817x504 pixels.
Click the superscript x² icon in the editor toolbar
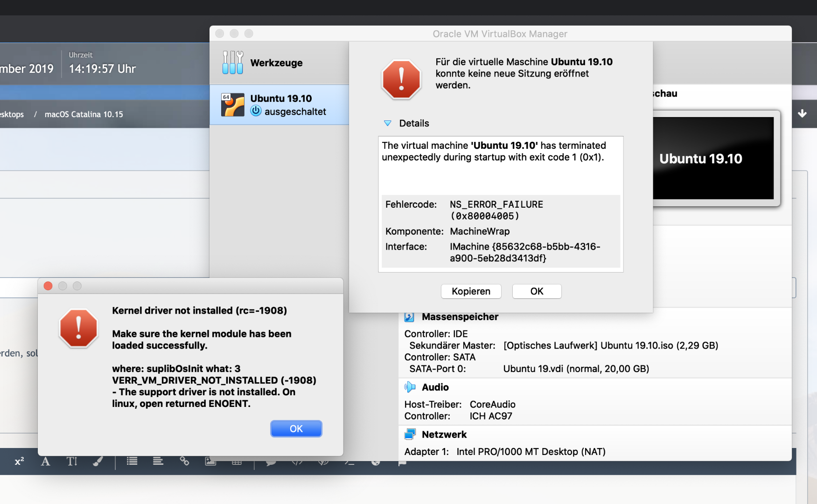pyautogui.click(x=19, y=462)
